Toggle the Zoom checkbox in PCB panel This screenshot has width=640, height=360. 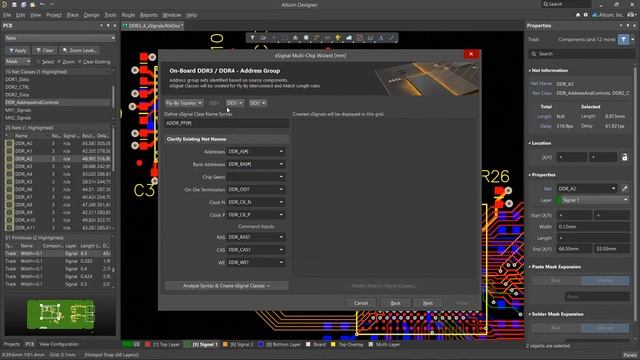59,62
